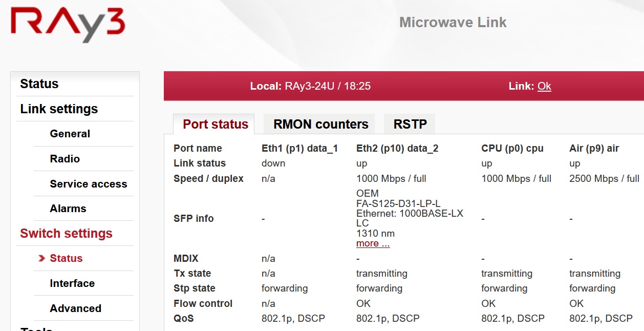Expand the Switch settings section

pyautogui.click(x=66, y=233)
